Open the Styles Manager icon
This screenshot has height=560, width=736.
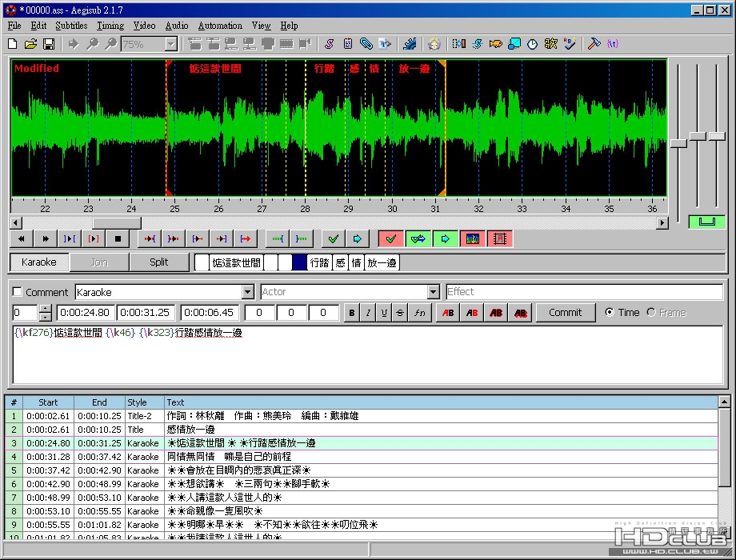[x=329, y=44]
